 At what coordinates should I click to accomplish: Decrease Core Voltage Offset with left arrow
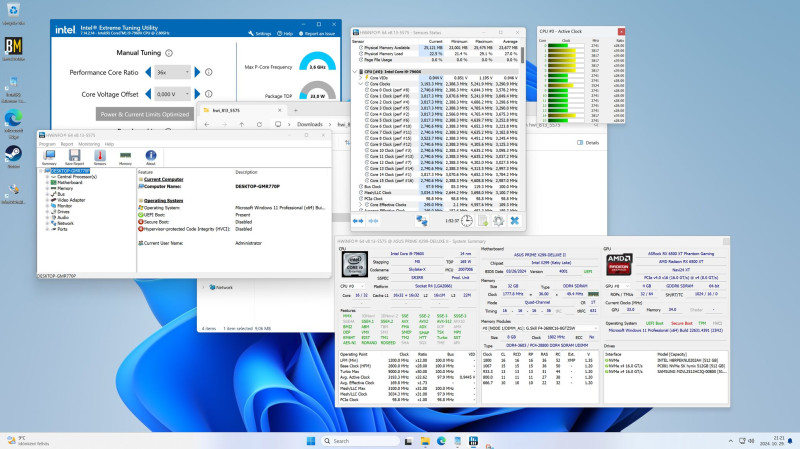point(148,94)
